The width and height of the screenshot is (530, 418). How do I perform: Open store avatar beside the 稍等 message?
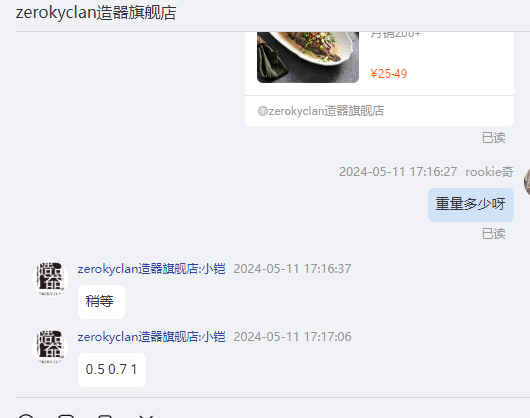click(x=50, y=279)
